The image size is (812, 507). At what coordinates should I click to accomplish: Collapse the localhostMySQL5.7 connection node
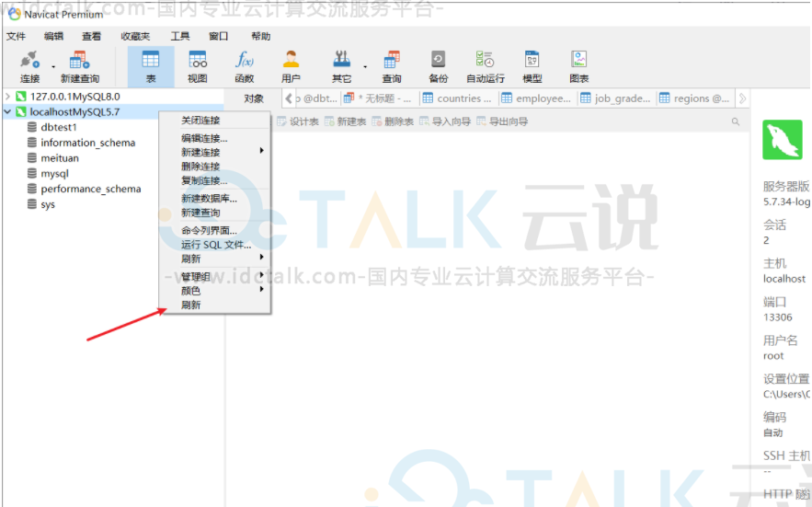coord(7,112)
